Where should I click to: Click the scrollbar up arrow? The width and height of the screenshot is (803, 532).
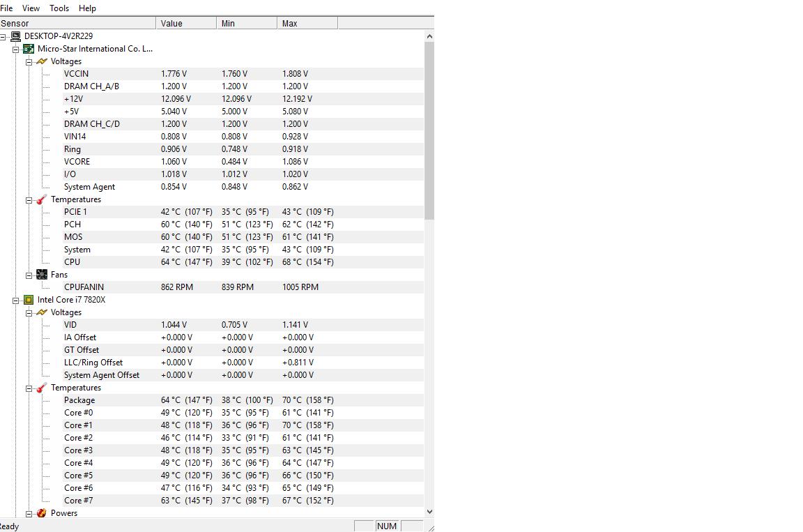point(429,36)
